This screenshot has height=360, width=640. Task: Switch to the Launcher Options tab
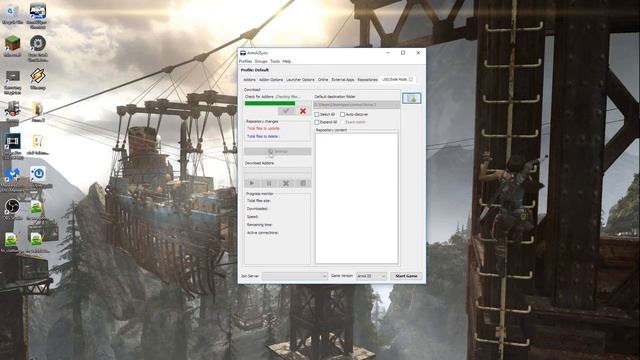click(300, 80)
